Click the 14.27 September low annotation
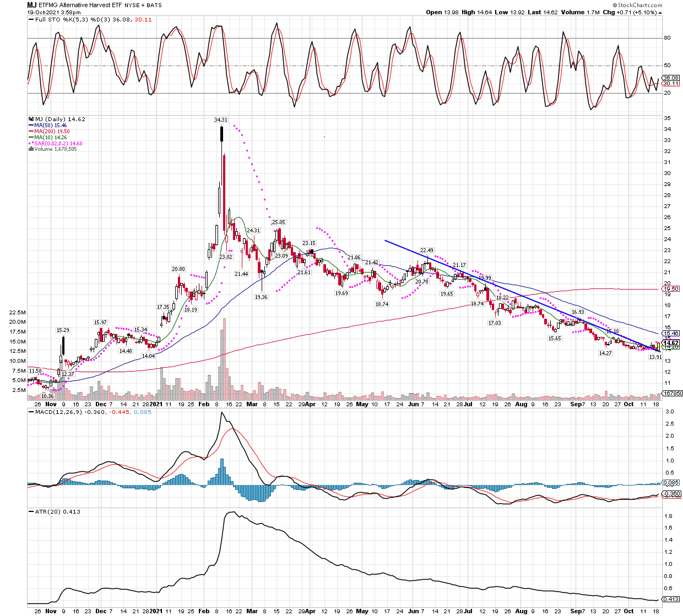 pyautogui.click(x=605, y=353)
